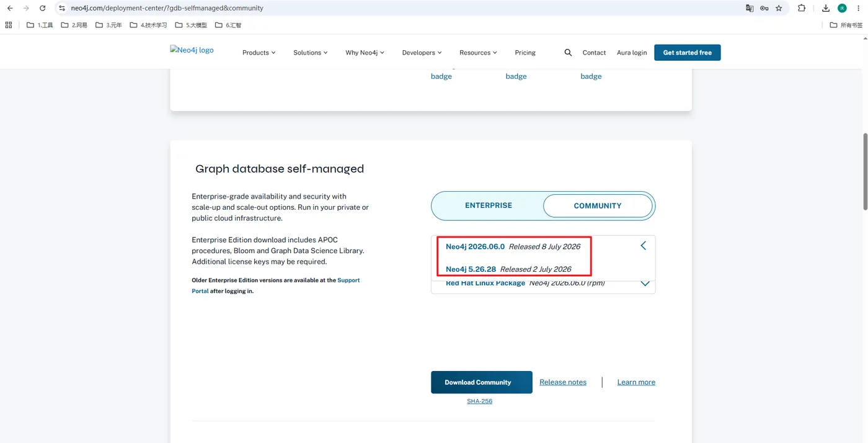Expand the Why Neo4j menu

(x=365, y=53)
